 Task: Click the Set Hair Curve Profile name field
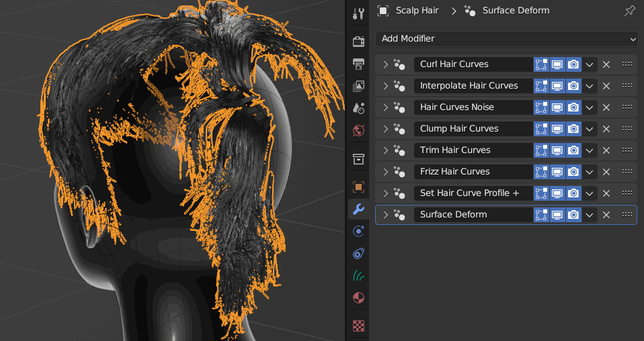click(x=473, y=193)
